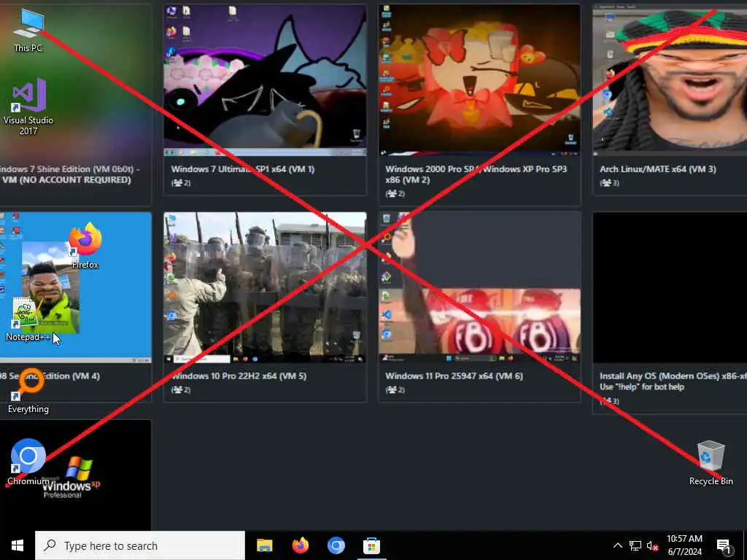The height and width of the screenshot is (560, 747).
Task: Click Arch Linux/MATE x64 (VM 3) title
Action: pos(658,169)
